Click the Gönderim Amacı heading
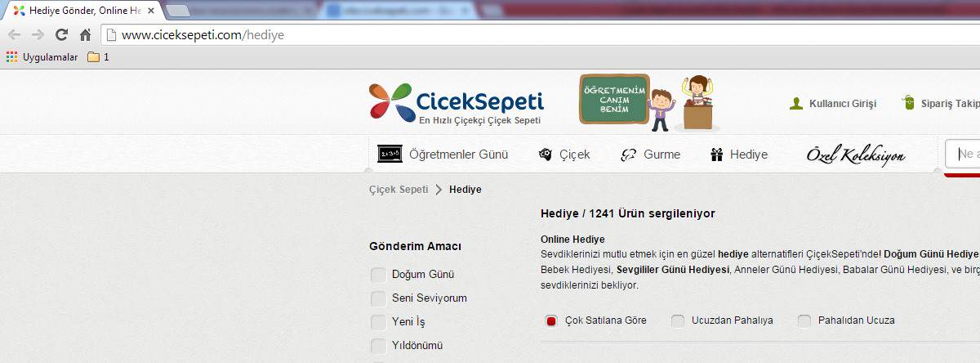 click(x=416, y=246)
